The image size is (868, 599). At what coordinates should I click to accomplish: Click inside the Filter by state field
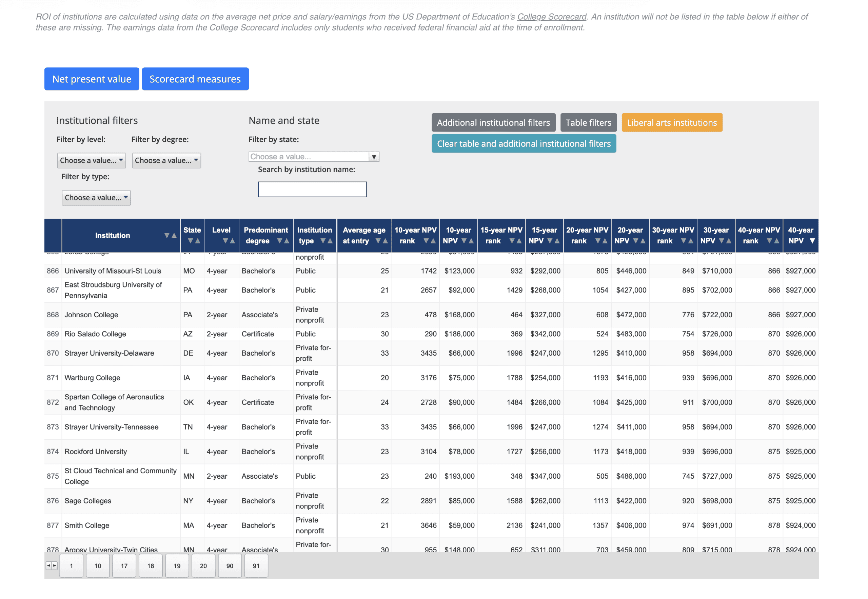click(x=309, y=157)
